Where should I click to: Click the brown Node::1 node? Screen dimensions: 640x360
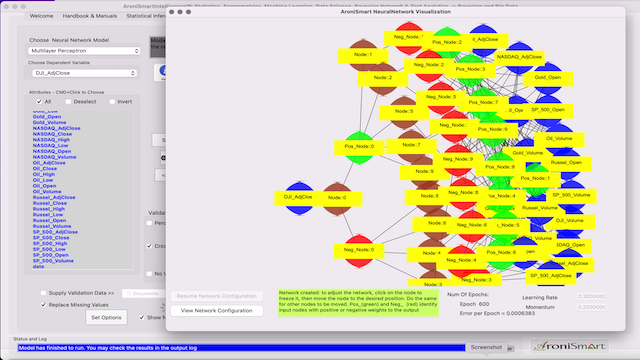coord(363,55)
